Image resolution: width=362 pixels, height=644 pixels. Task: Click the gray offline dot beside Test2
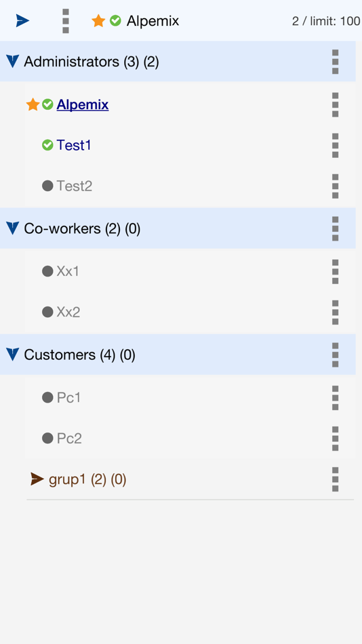click(47, 186)
